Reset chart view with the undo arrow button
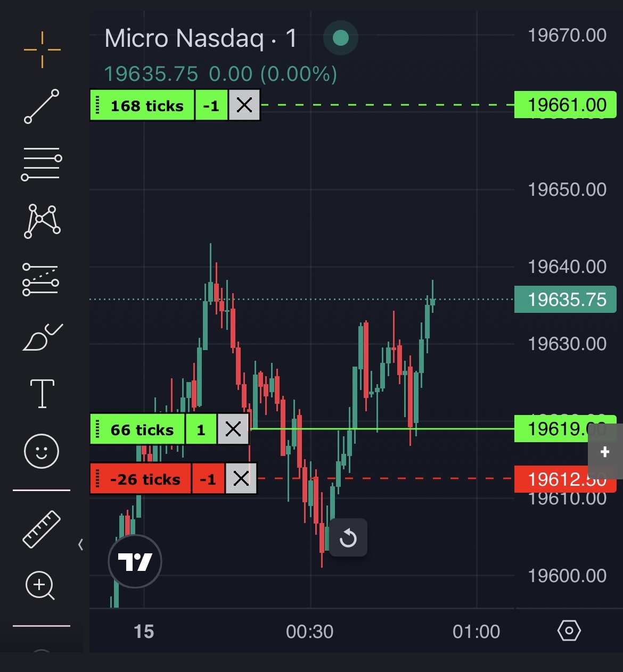This screenshot has height=672, width=623. (348, 537)
